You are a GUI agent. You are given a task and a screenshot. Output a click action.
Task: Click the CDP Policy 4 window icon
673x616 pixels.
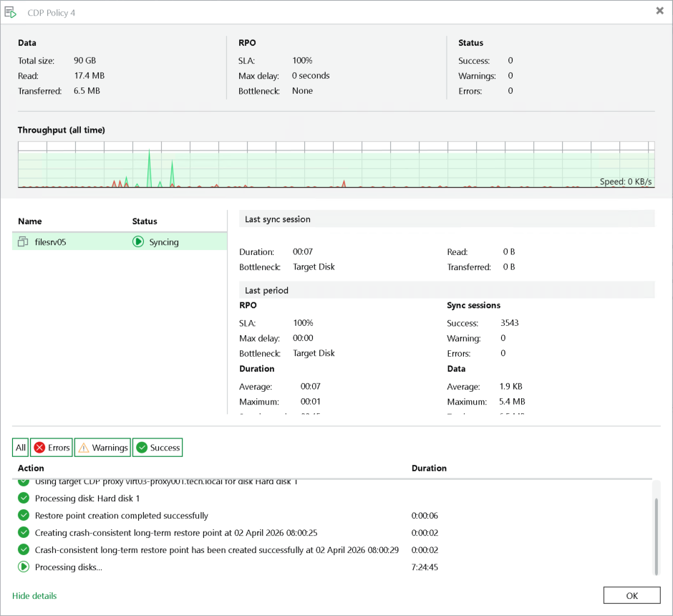pos(10,12)
